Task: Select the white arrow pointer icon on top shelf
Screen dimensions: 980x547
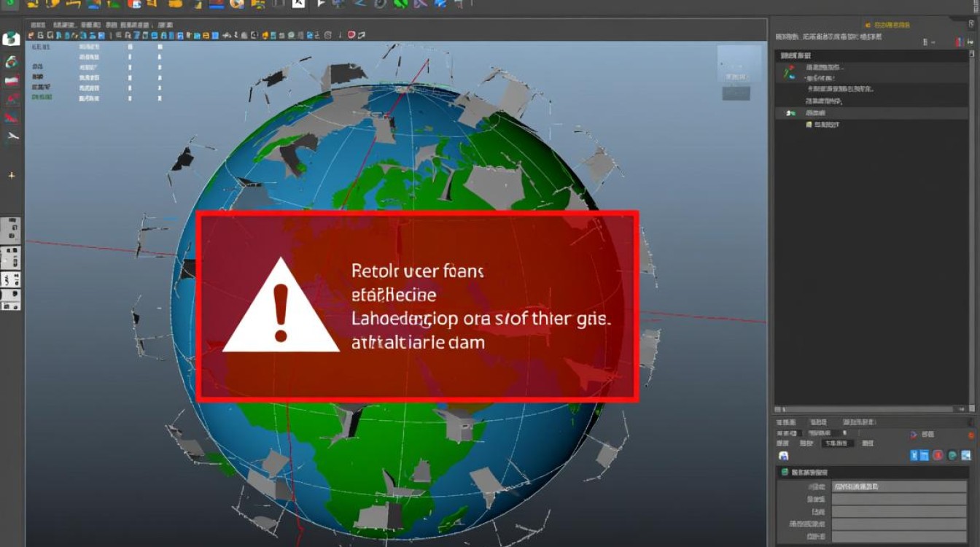Action: (322, 4)
